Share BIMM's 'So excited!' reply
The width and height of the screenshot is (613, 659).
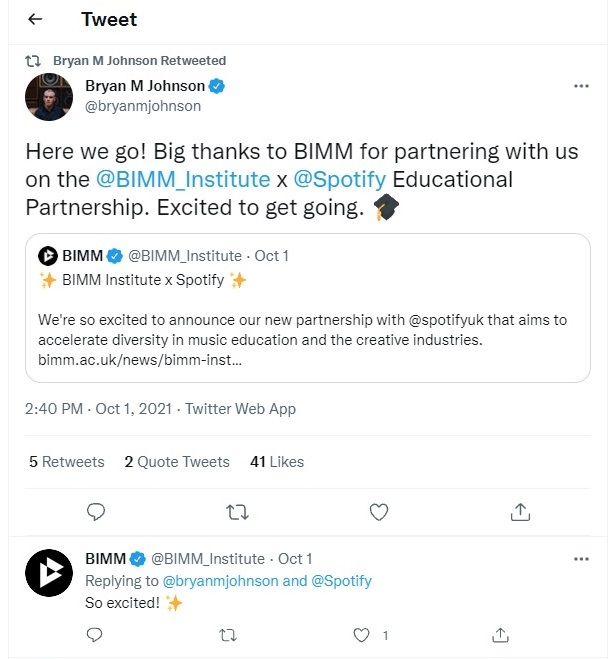pyautogui.click(x=501, y=634)
